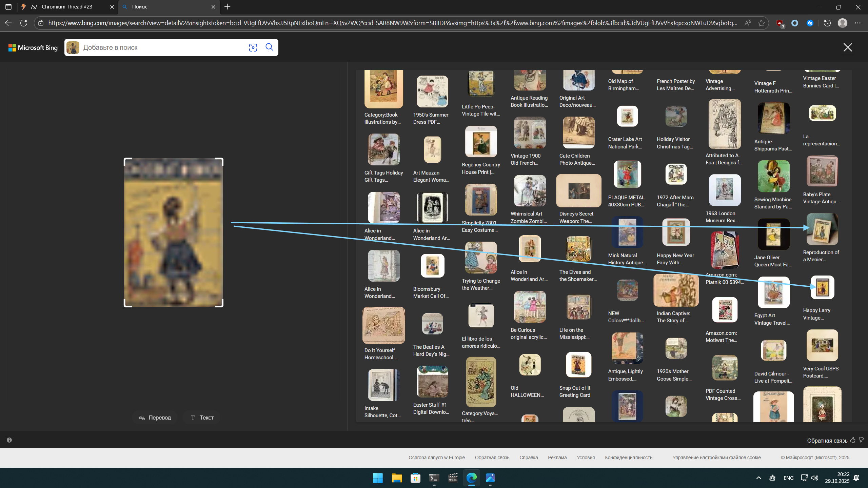Open the Конфиденциальность footer link
The width and height of the screenshot is (868, 488).
[x=628, y=457]
